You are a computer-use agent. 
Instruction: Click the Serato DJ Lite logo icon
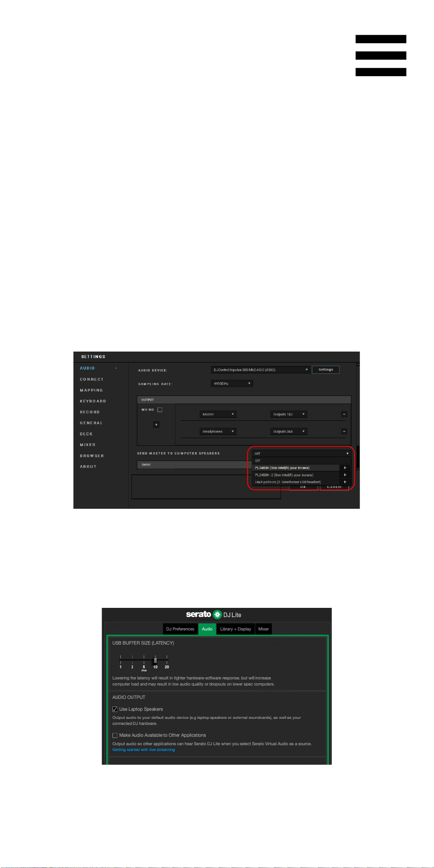217,614
